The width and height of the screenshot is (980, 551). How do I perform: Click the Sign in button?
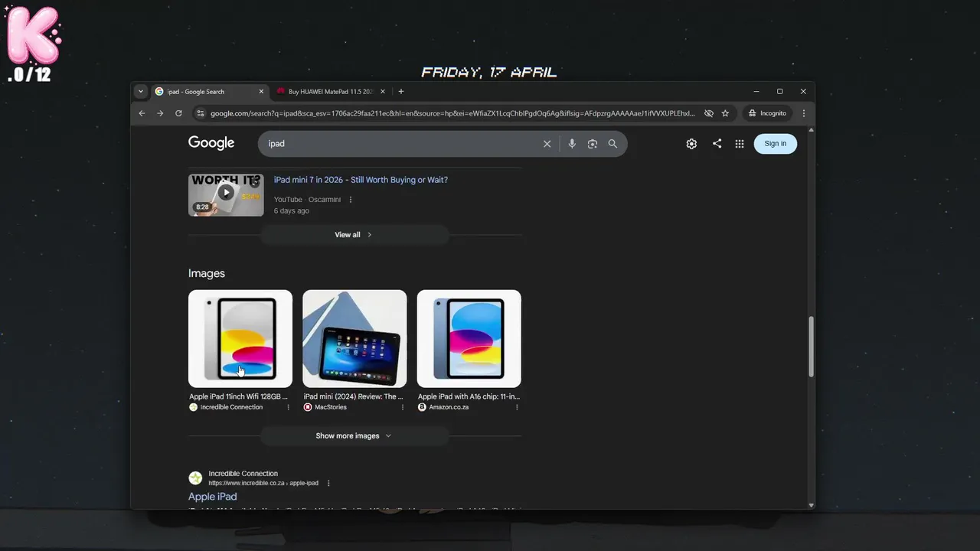point(775,144)
